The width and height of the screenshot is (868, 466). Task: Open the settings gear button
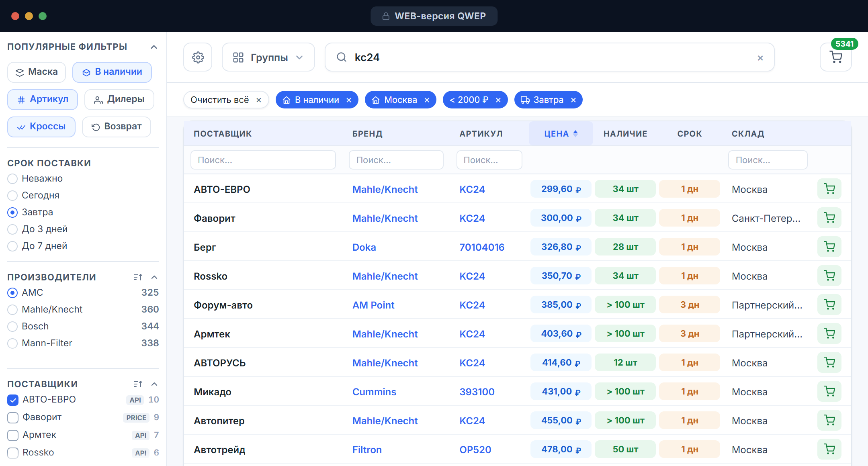point(198,57)
